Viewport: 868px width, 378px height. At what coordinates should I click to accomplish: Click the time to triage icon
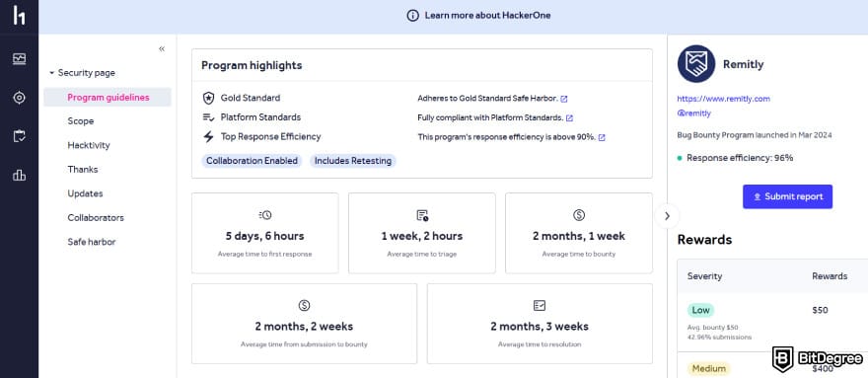422,215
